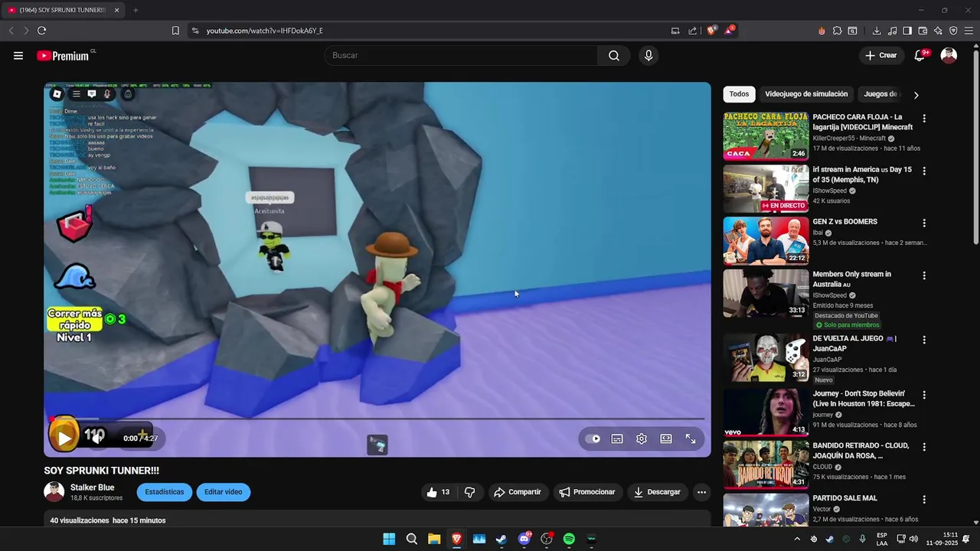
Task: Open Stalker Blue channel name link
Action: click(93, 487)
